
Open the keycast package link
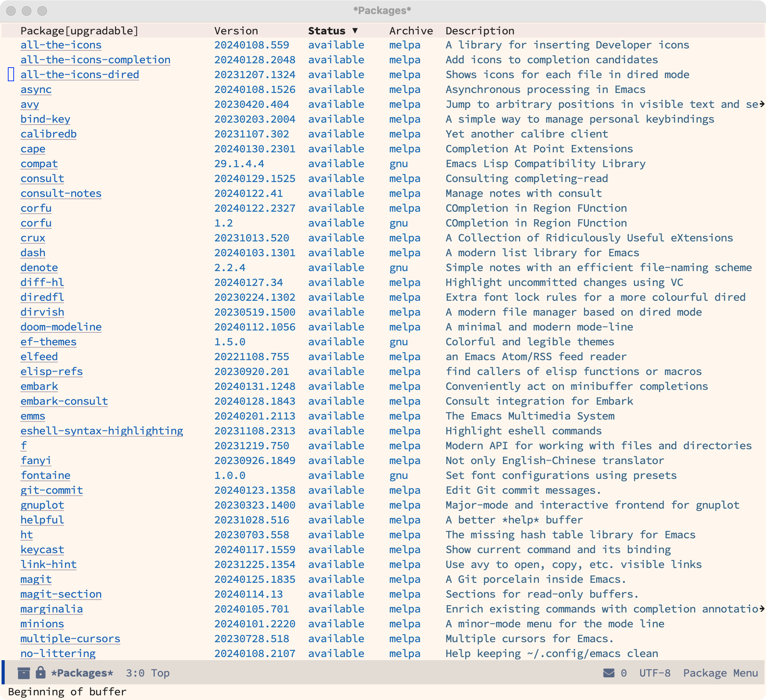(x=42, y=550)
